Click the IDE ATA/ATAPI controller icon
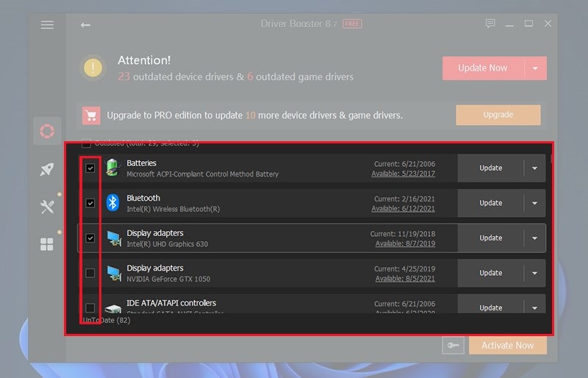Viewport: 588px width, 378px height. click(x=113, y=308)
